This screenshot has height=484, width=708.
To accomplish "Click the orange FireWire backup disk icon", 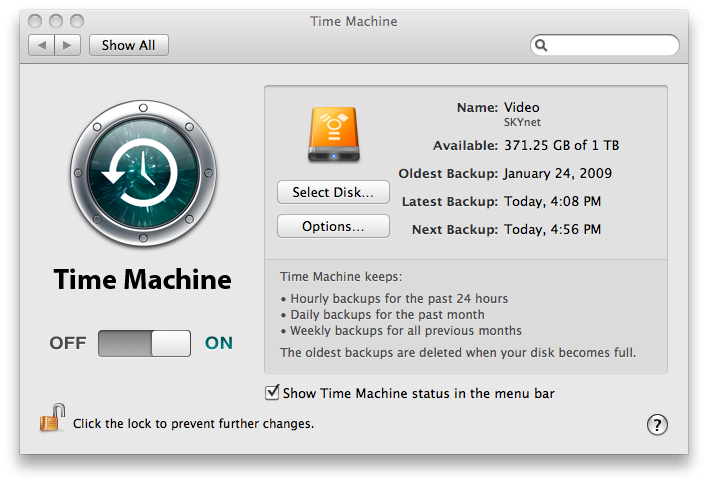I will click(x=334, y=134).
